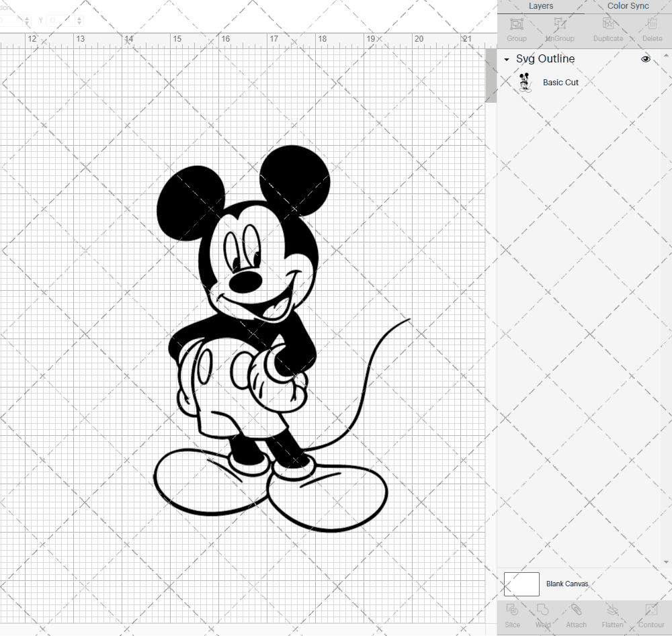Click the Delete trash icon

point(652,24)
